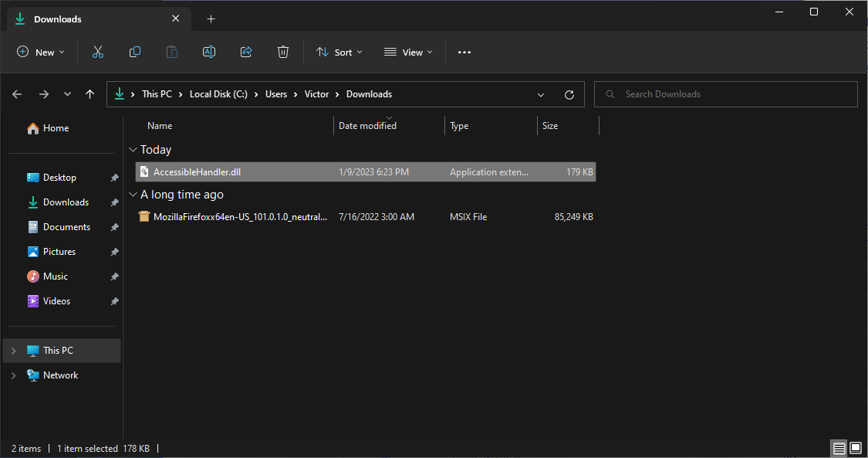Minimize the File Explorer window
The image size is (868, 458).
click(778, 12)
